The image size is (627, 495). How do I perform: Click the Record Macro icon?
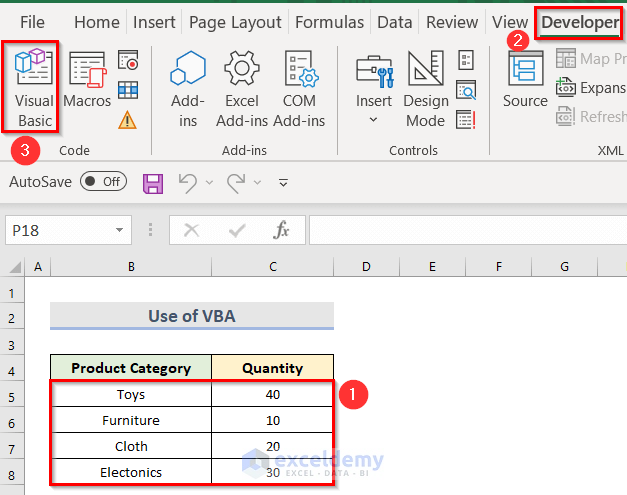[x=128, y=62]
